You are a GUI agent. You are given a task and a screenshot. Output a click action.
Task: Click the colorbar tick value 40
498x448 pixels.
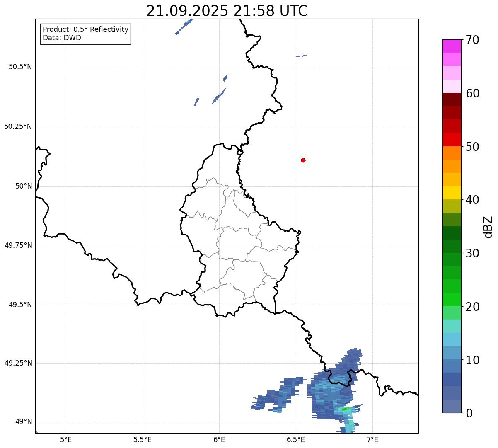[x=473, y=200]
